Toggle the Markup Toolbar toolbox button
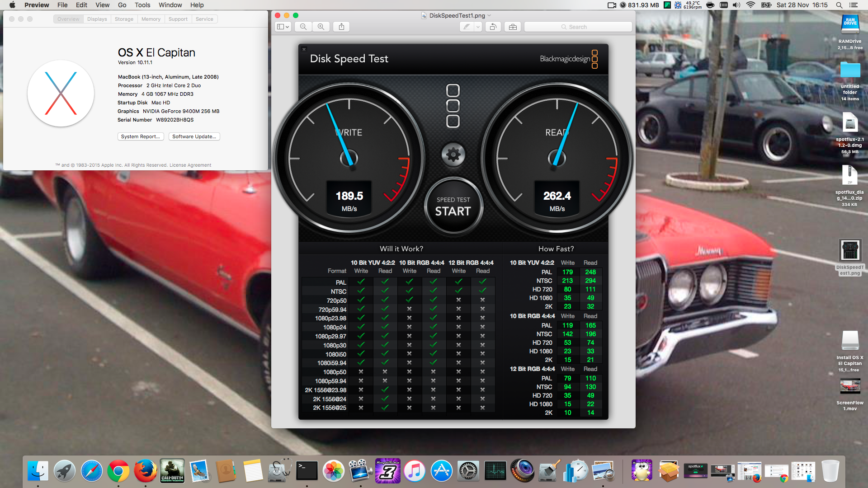Screen dimensions: 868x488 513,27
